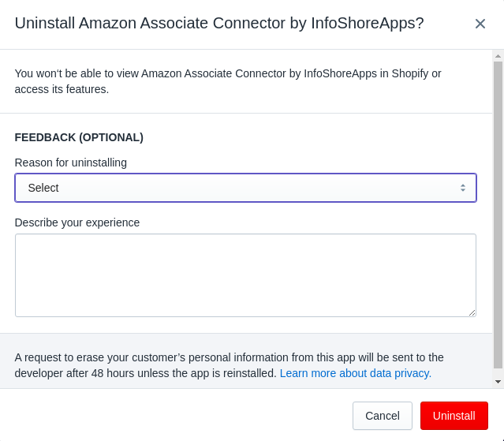Click the 'Reason for uninstalling' label

point(71,163)
